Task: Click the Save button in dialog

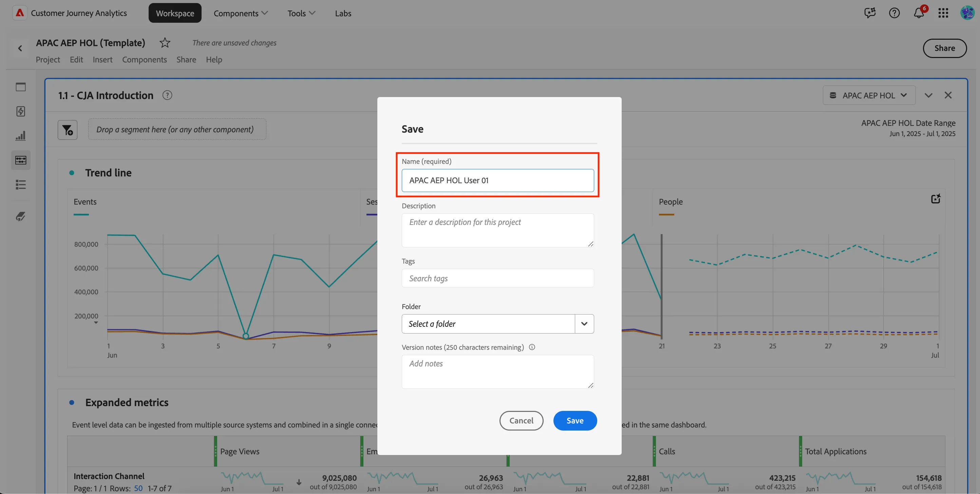Action: 575,420
